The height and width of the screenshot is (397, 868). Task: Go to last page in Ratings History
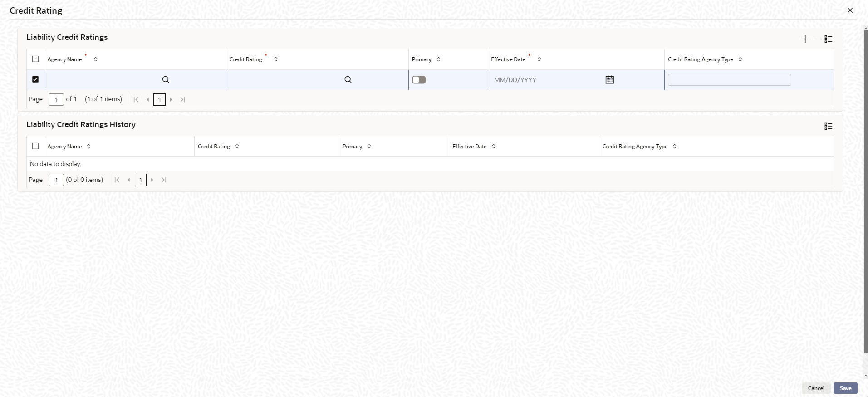(164, 180)
